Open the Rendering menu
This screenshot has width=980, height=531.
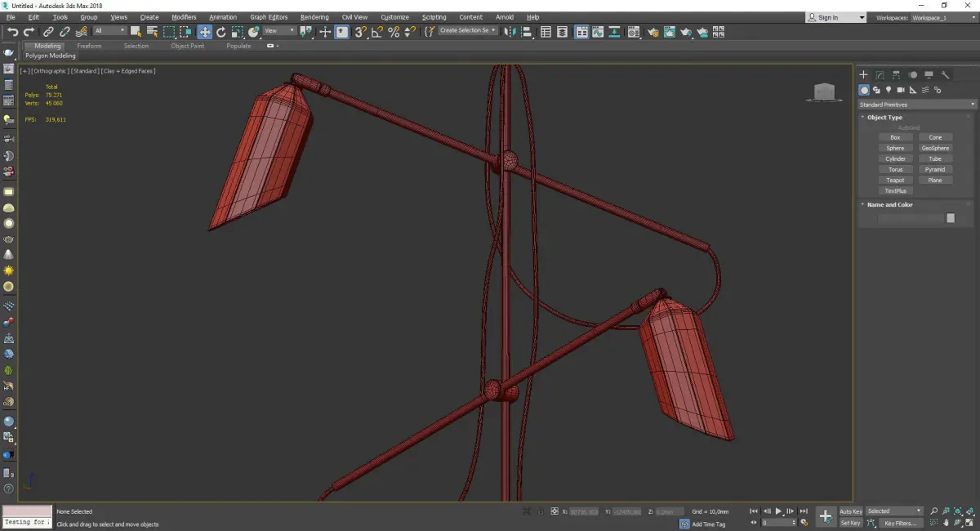click(x=314, y=17)
